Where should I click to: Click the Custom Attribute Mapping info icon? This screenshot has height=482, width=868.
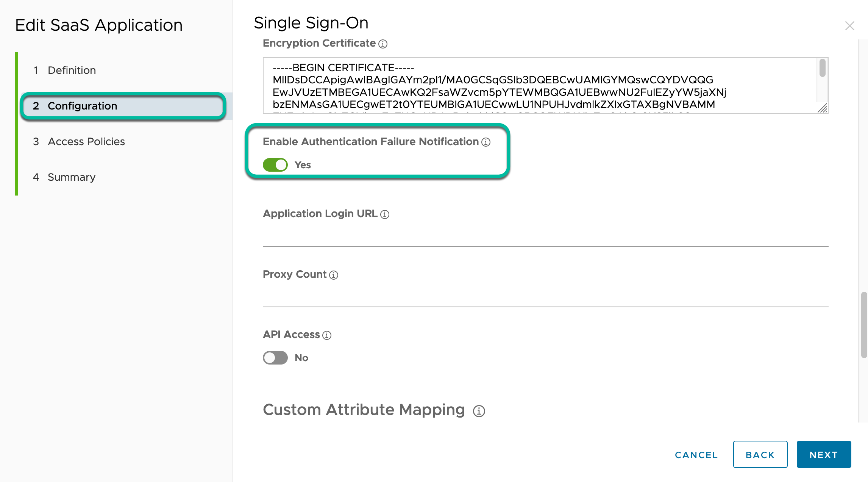pyautogui.click(x=479, y=411)
